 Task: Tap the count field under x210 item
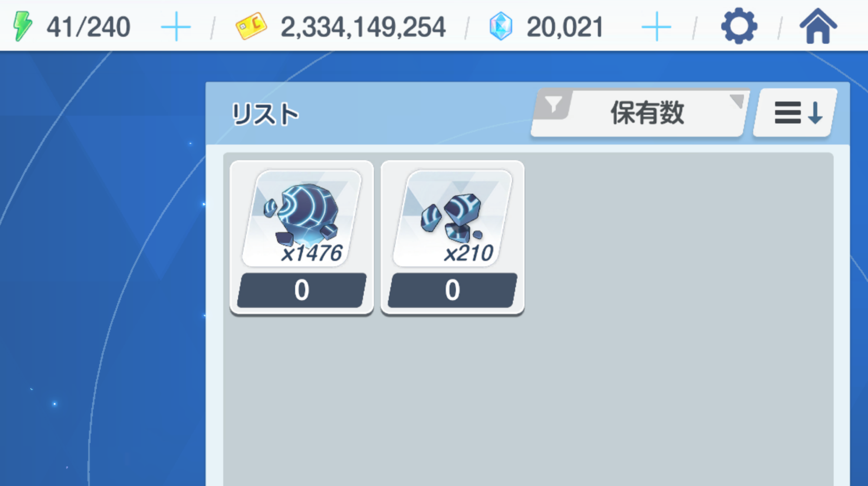[x=452, y=290]
